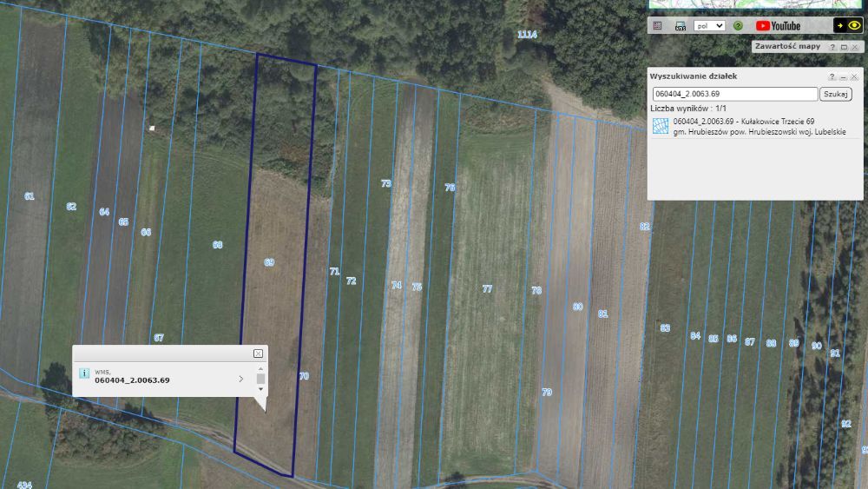The image size is (868, 489).
Task: Click the 'Liczba wyników : 1/1' text
Action: pos(688,109)
